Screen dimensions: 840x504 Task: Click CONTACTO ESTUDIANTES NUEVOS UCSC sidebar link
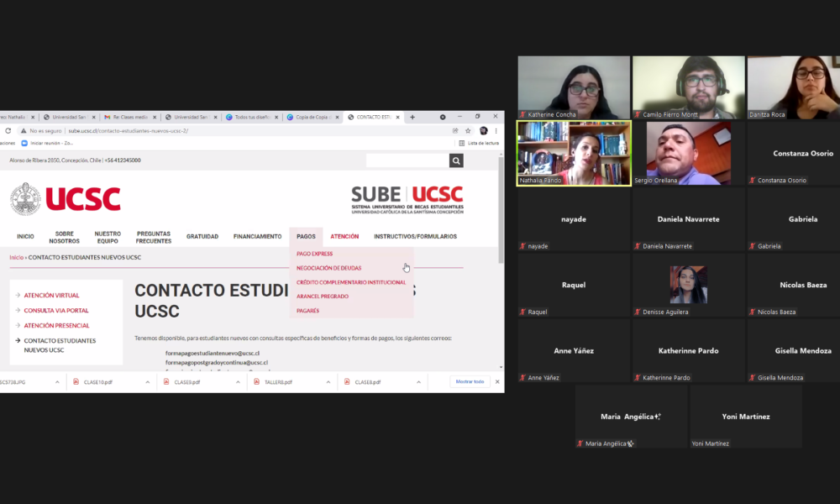click(60, 345)
